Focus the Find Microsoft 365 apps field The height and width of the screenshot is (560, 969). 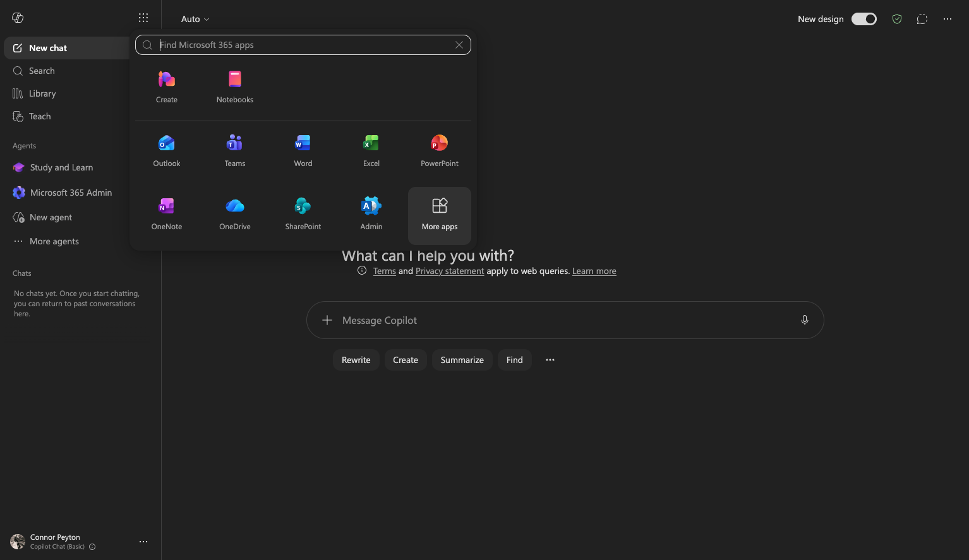coord(303,45)
